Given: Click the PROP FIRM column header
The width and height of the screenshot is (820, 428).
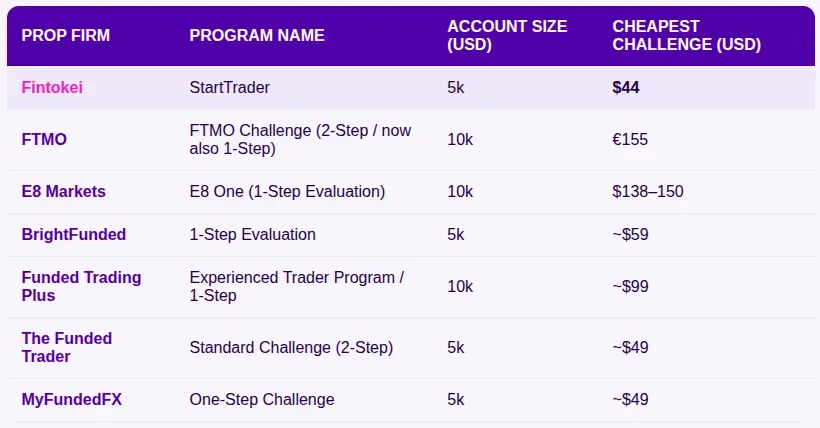Looking at the screenshot, I should (x=66, y=35).
